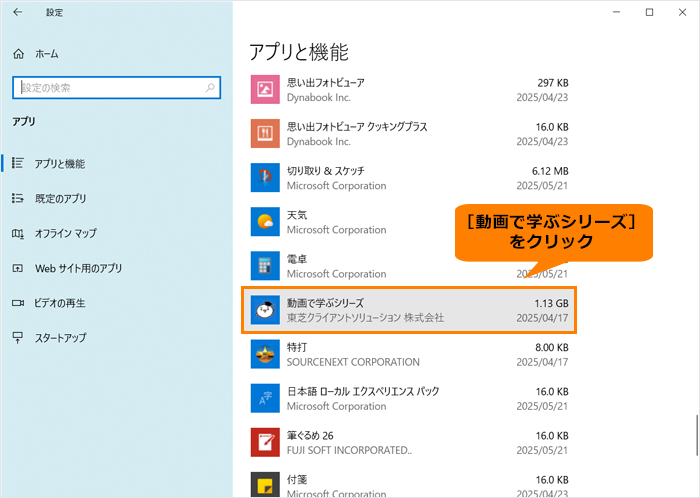
Task: Click the 既定のアプリ sidebar icon
Action: click(18, 198)
